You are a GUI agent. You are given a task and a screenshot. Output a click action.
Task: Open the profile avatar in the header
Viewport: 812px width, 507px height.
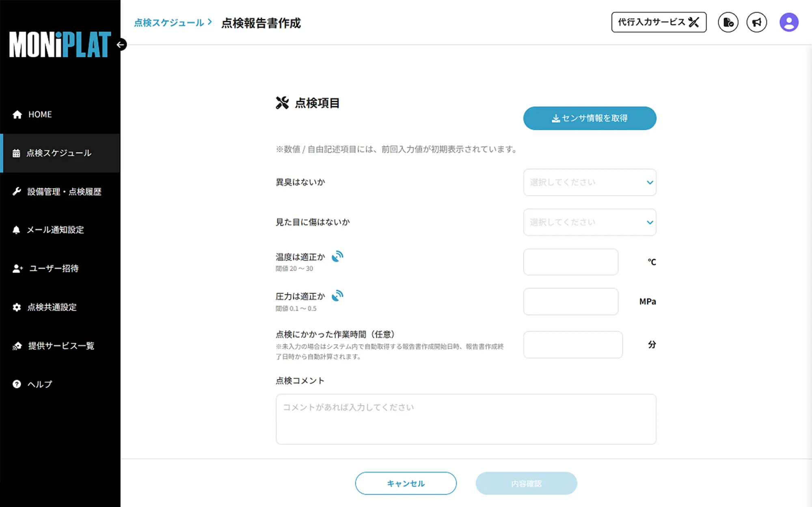pyautogui.click(x=788, y=22)
